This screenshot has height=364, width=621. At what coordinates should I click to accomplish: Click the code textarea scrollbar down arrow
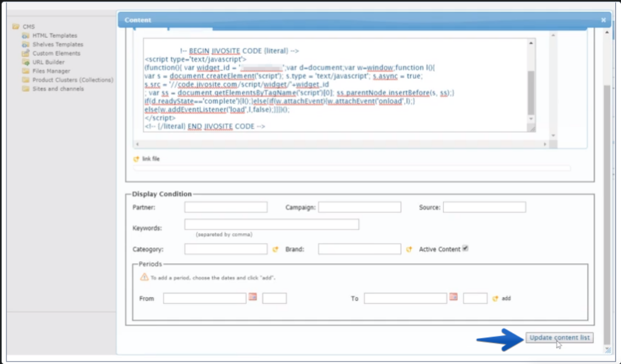click(x=531, y=119)
